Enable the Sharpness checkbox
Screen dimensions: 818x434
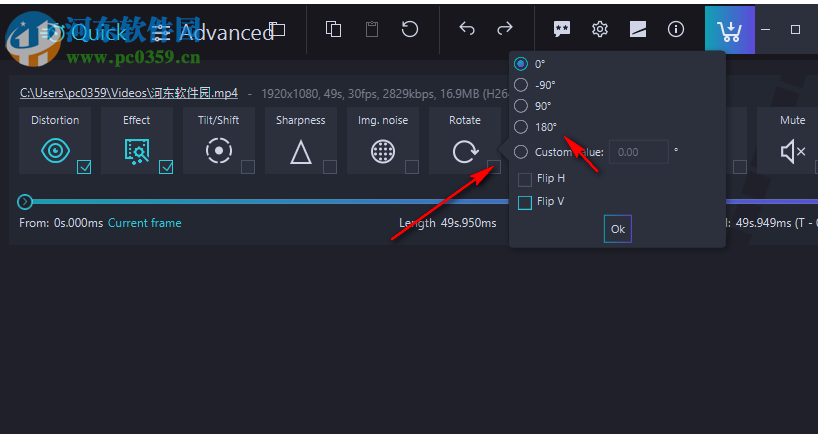[330, 167]
